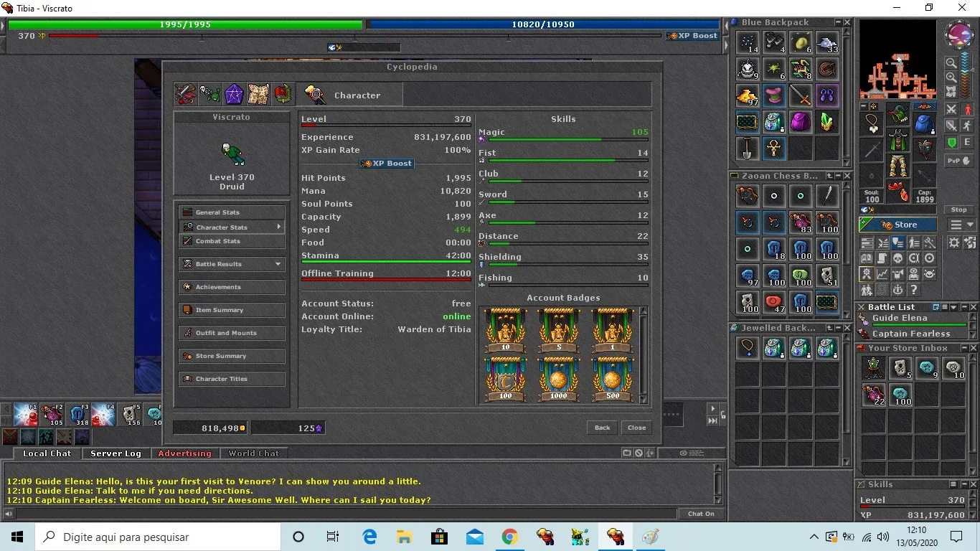
Task: Zoom out the minimap
Action: click(951, 63)
